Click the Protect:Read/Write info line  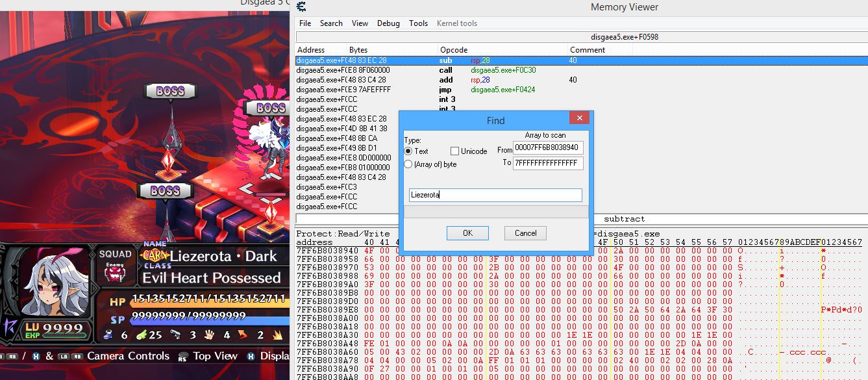pyautogui.click(x=343, y=234)
